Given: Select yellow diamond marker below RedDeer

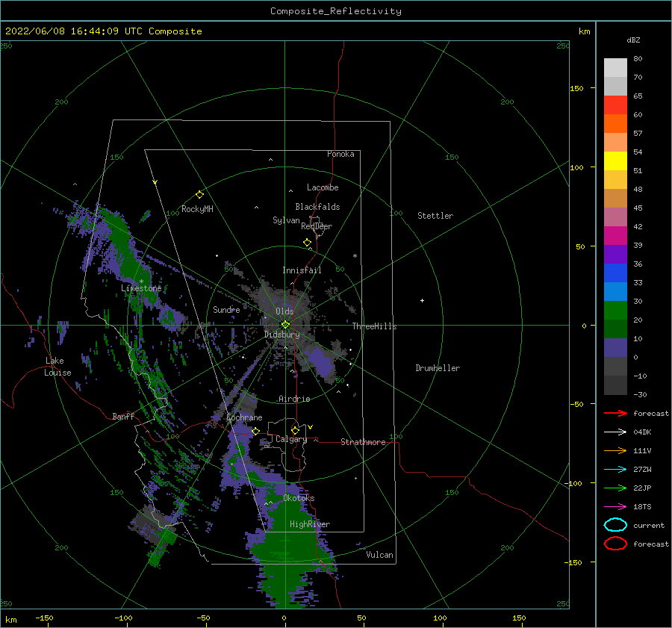Looking at the screenshot, I should click(308, 243).
